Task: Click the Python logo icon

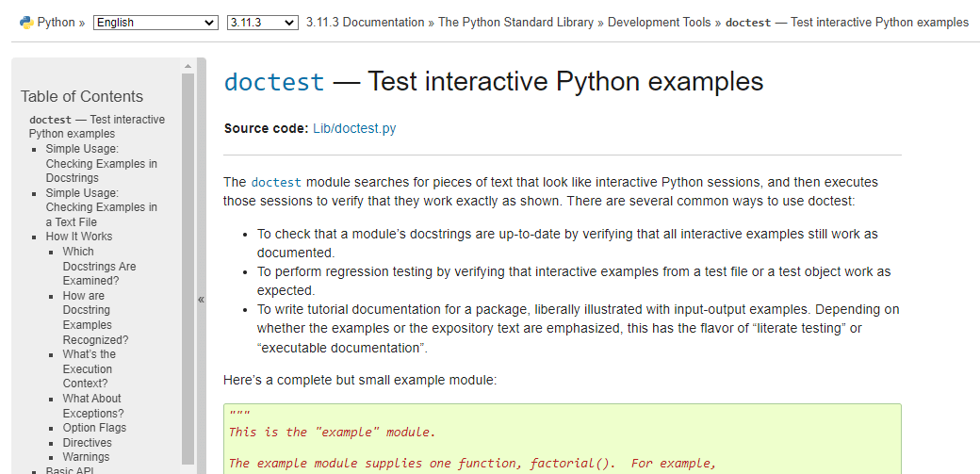Action: [x=26, y=23]
